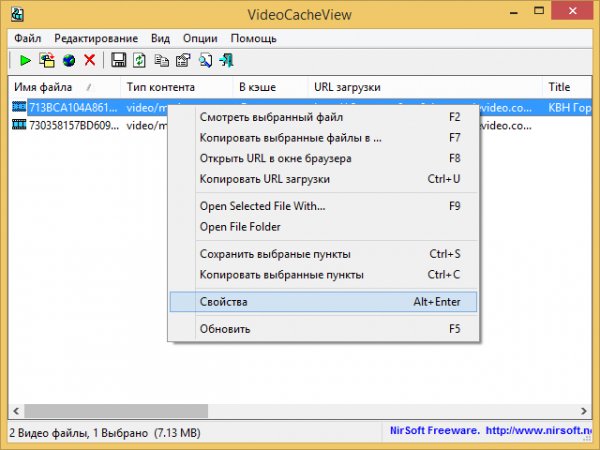
Task: Sort by Title column header
Action: (x=567, y=87)
